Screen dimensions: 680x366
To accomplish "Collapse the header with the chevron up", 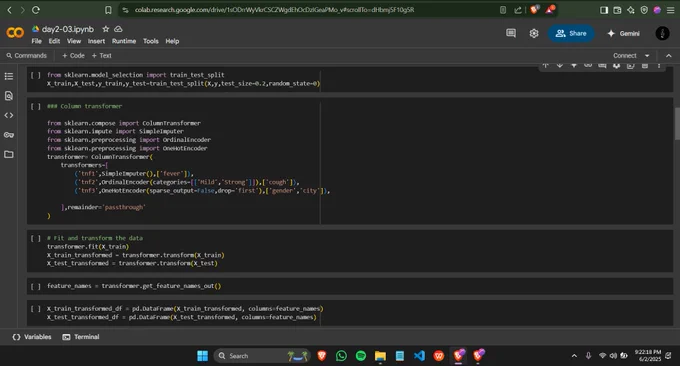I will [668, 56].
